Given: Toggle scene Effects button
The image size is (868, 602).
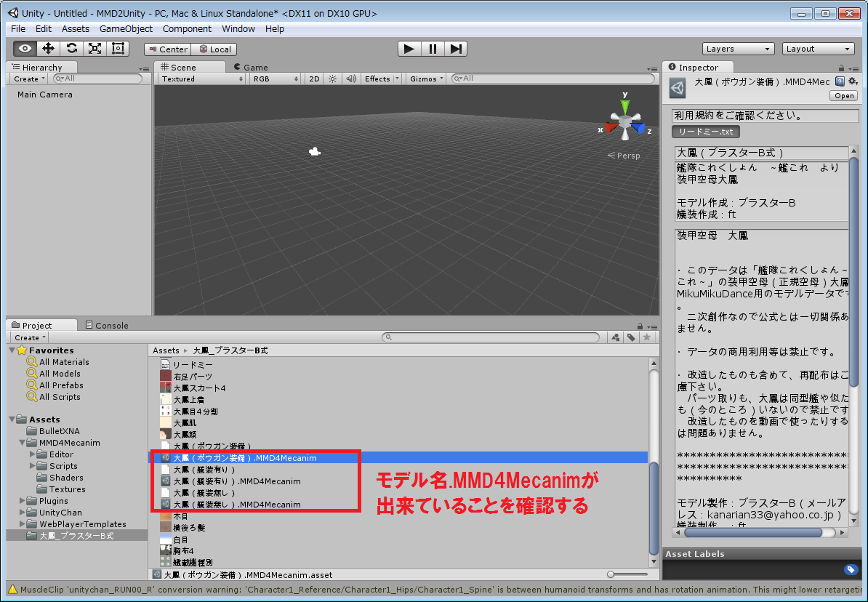Looking at the screenshot, I should pyautogui.click(x=377, y=79).
